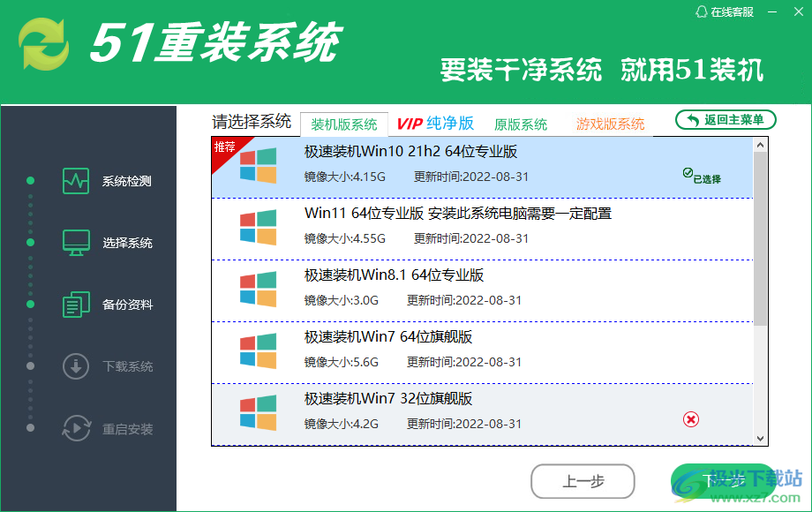The image size is (812, 512).
Task: Switch to the 游戏版系统 tab
Action: pos(610,124)
